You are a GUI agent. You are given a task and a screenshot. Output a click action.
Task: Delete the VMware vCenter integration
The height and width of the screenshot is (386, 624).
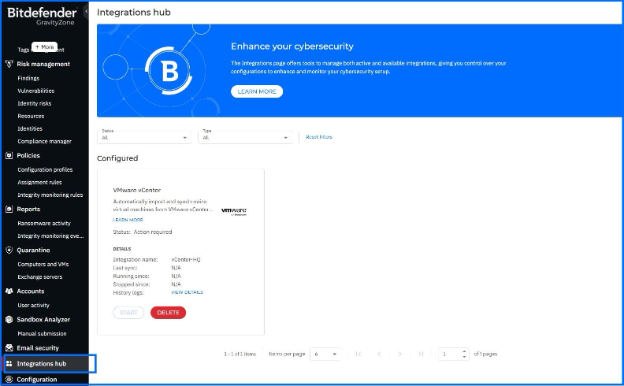point(168,312)
